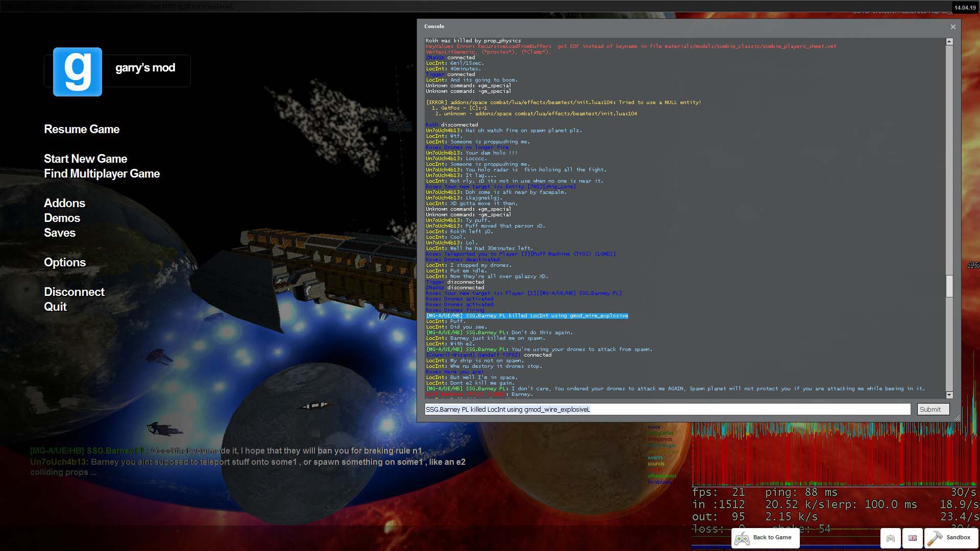Close the Console window
980x551 pixels.
tap(953, 27)
